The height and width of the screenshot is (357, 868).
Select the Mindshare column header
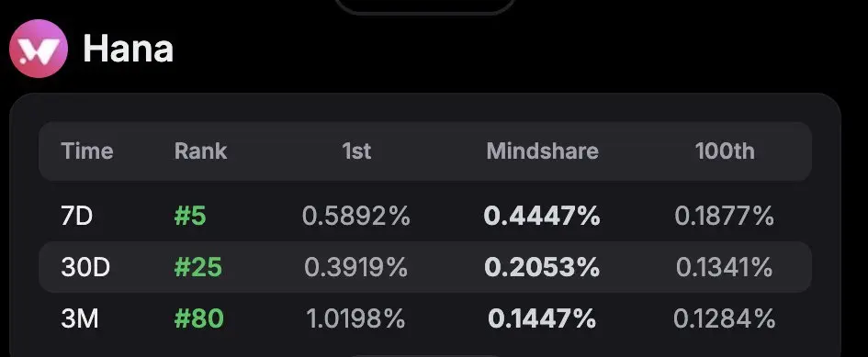coord(543,151)
